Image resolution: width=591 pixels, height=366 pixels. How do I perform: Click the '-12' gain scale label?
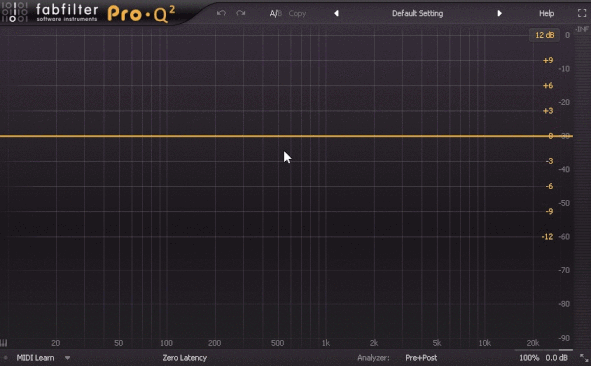pos(547,237)
